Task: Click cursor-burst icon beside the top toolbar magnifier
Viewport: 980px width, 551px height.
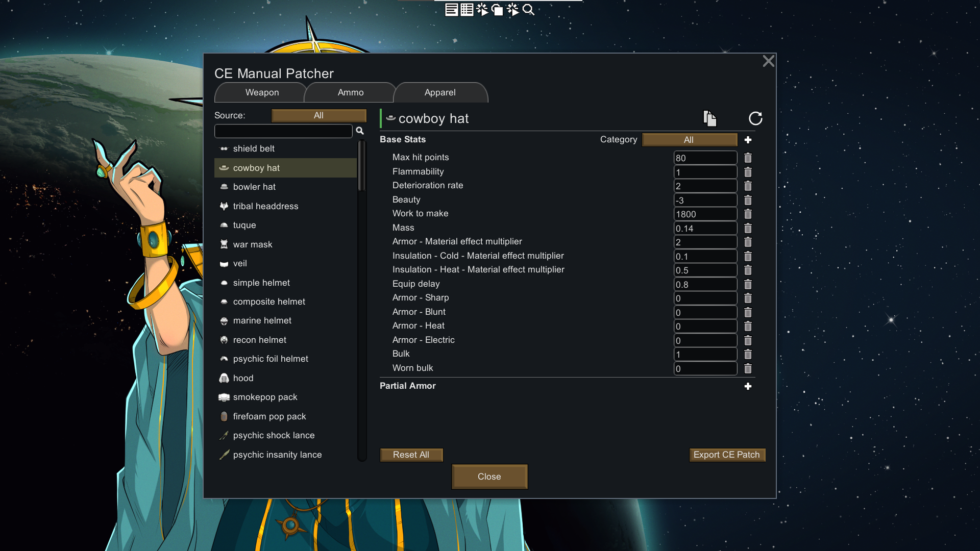Action: (513, 10)
